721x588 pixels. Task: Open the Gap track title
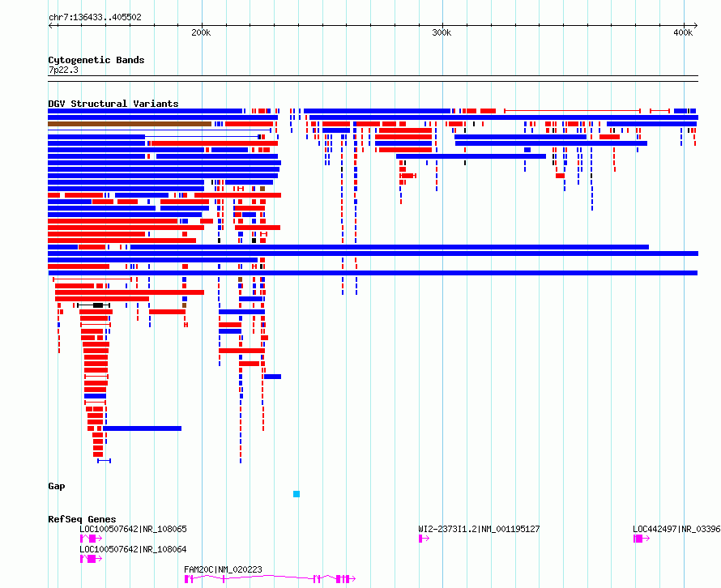click(x=57, y=486)
